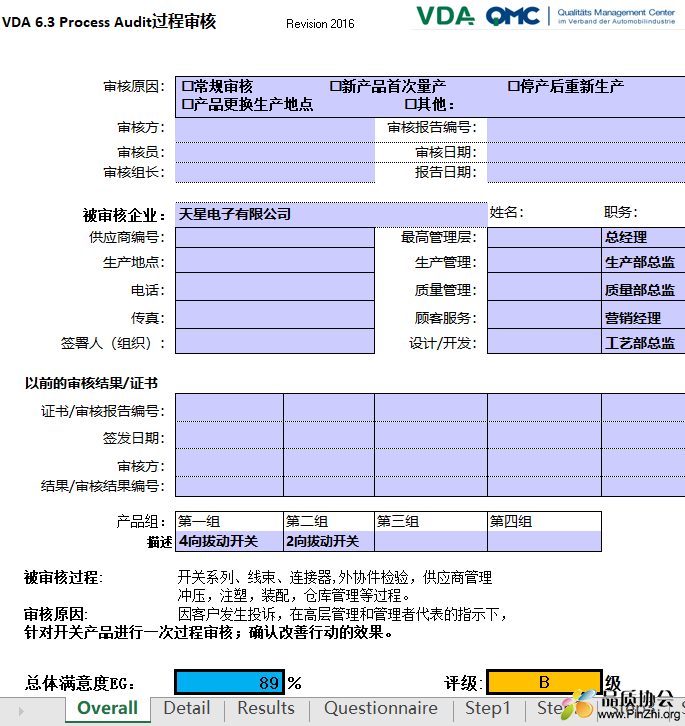The width and height of the screenshot is (685, 726).
Task: Switch to the Detail sheet tab
Action: [x=187, y=708]
